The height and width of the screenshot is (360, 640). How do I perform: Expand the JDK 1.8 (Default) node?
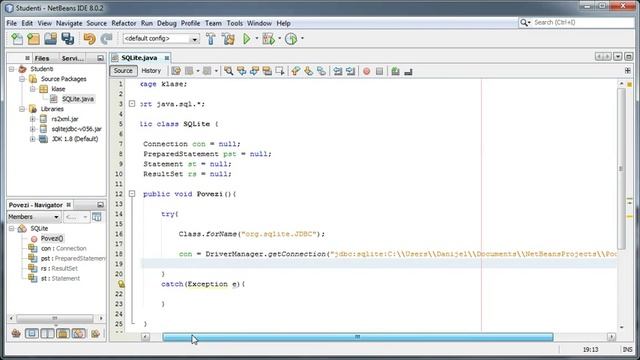pos(33,139)
